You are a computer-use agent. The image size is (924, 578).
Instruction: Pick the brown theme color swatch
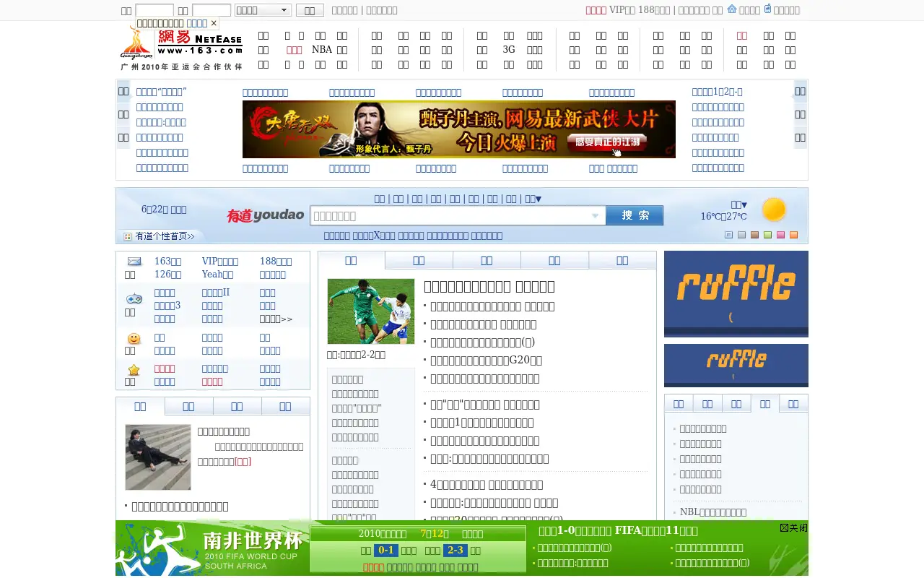(754, 235)
